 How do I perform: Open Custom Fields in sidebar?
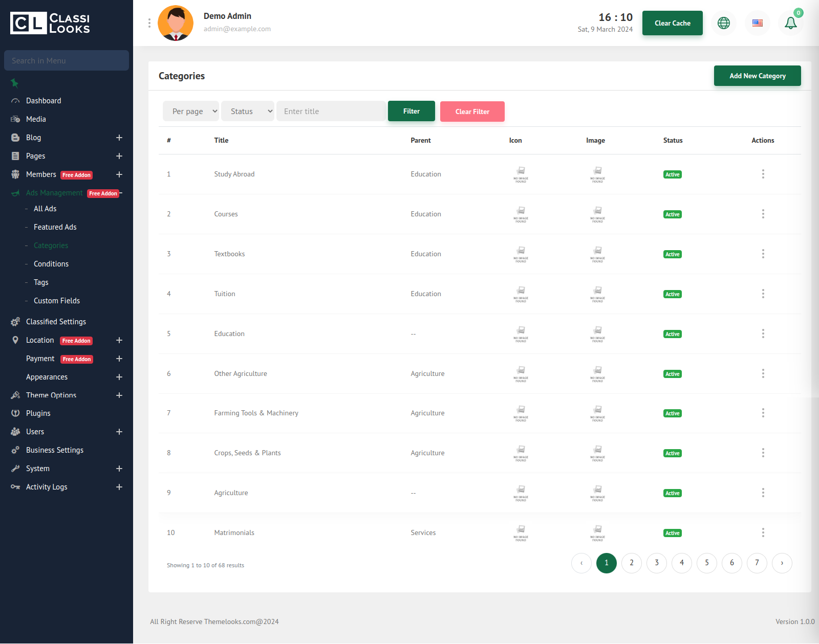57,301
